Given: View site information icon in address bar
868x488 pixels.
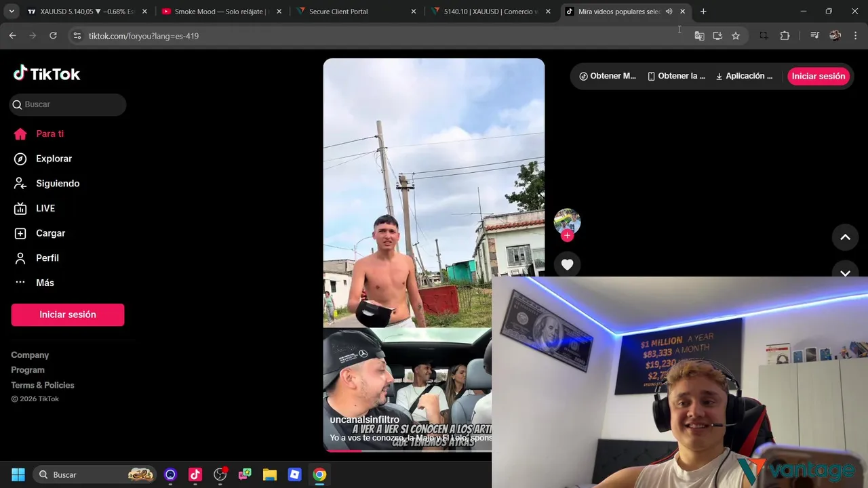Looking at the screenshot, I should [x=77, y=36].
